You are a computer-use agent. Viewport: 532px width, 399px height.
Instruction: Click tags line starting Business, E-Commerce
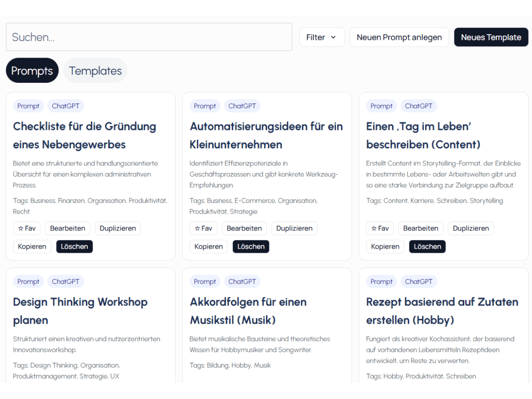tap(254, 206)
